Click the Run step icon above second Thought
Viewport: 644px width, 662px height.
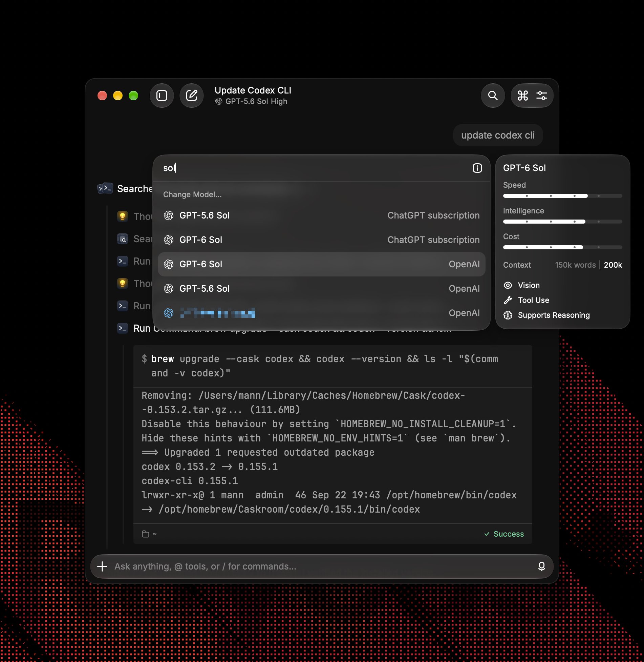[123, 261]
